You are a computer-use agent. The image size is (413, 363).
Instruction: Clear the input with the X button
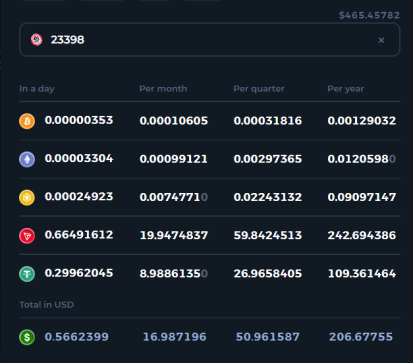[381, 40]
